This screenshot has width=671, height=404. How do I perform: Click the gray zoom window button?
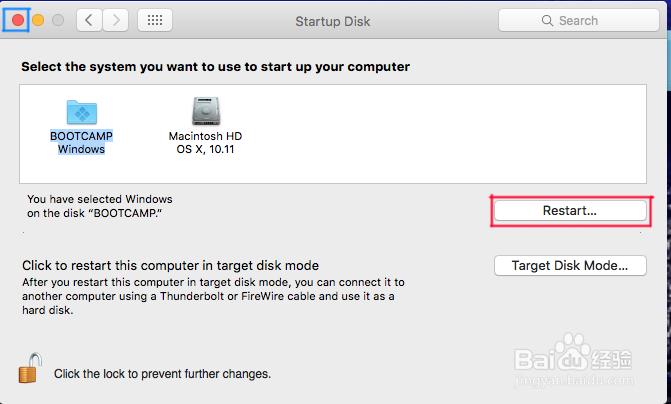click(x=58, y=20)
